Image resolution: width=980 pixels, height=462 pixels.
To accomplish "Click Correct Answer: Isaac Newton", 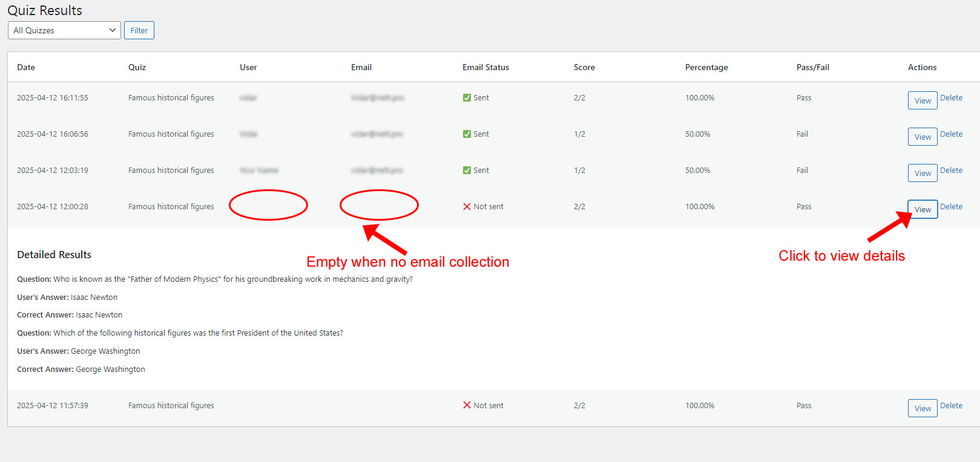I will pyautogui.click(x=70, y=314).
